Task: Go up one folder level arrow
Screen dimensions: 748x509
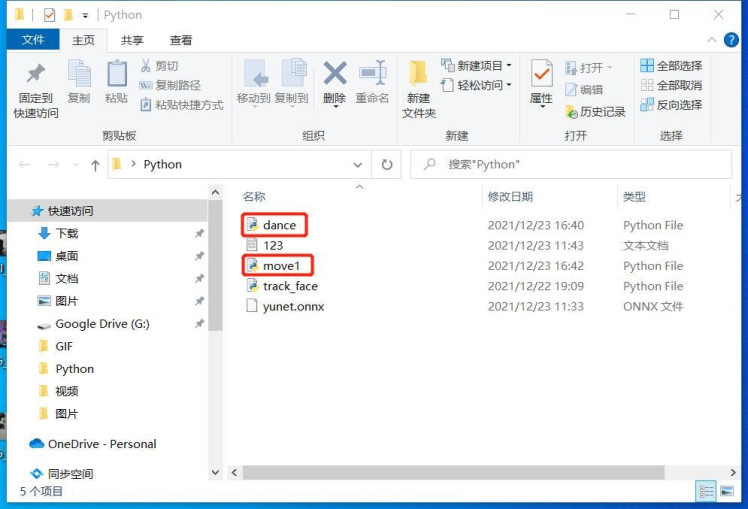Action: click(x=95, y=165)
